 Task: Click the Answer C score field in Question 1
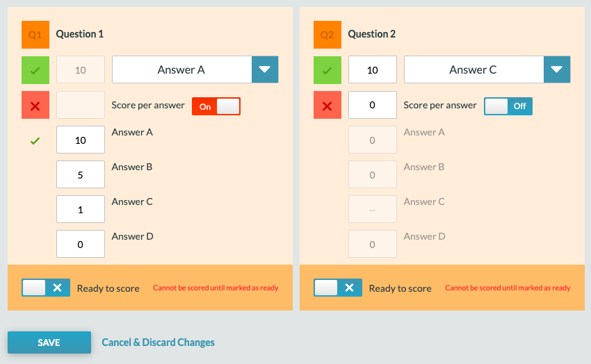[x=81, y=210]
